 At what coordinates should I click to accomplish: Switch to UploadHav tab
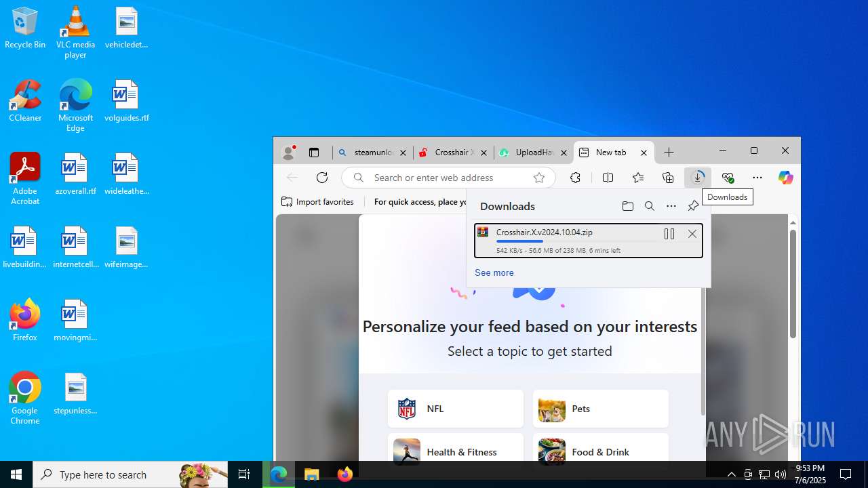point(528,152)
